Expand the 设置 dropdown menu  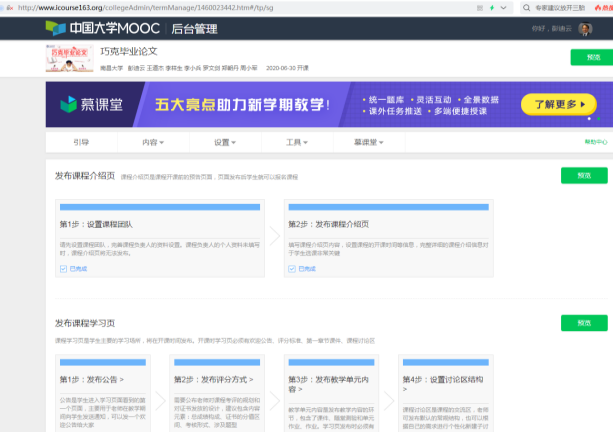coord(225,143)
